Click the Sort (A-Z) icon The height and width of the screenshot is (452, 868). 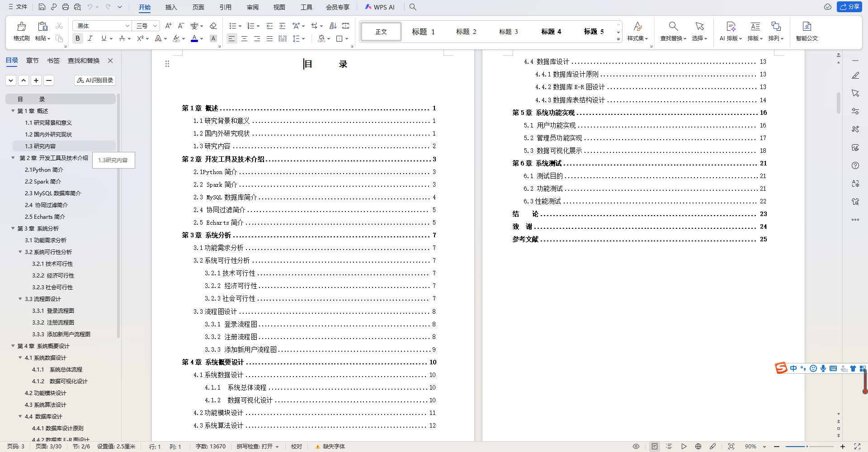click(x=333, y=26)
